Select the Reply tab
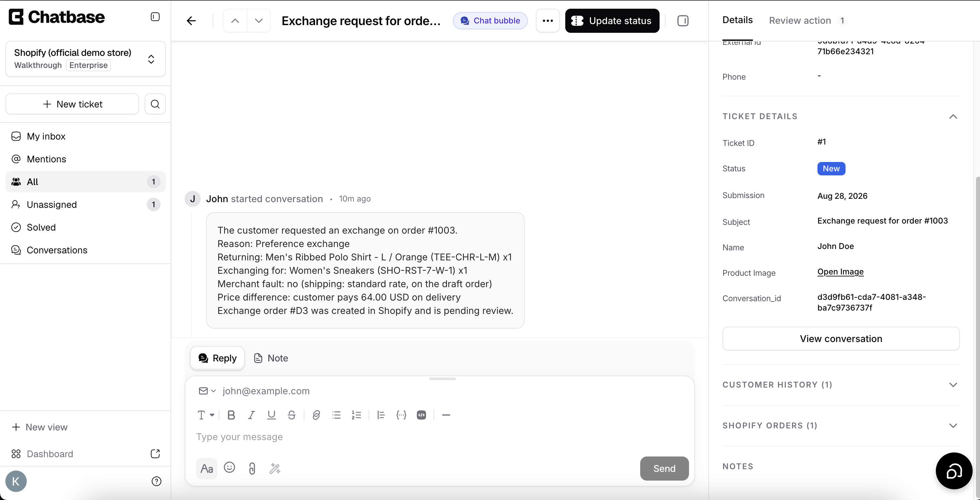Screen dimensions: 980x500 [x=217, y=358]
